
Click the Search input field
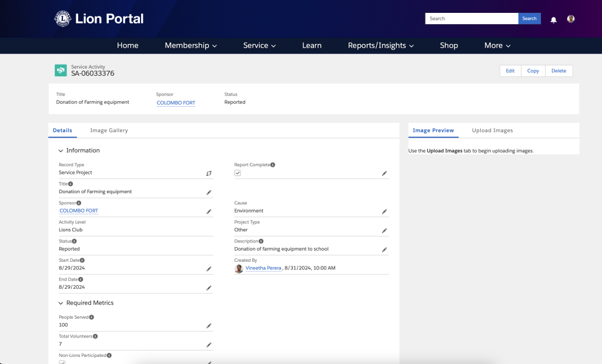[x=471, y=18]
